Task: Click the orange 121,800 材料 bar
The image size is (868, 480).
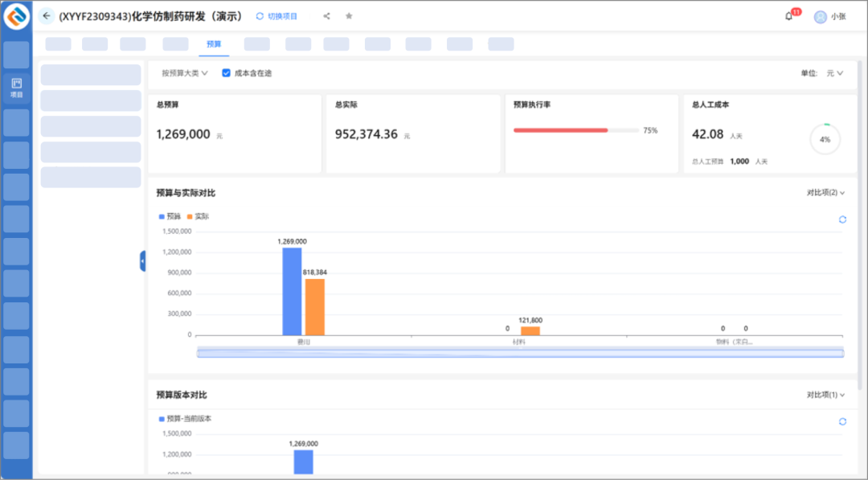Action: (530, 330)
